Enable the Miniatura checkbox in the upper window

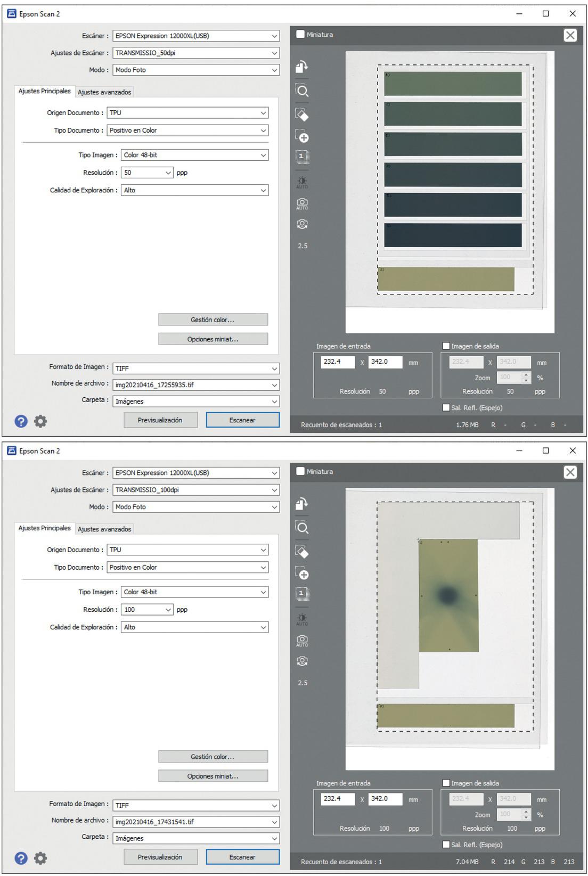pos(301,35)
